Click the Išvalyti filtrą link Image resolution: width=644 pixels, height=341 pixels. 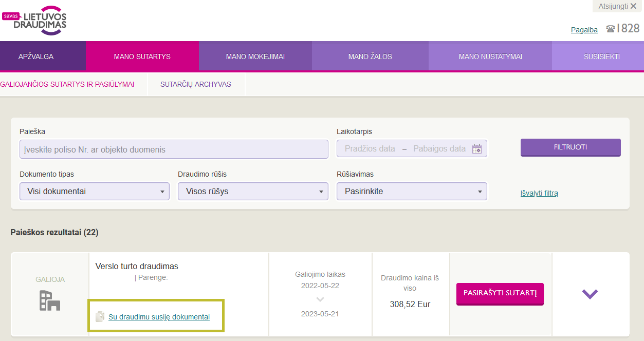[539, 193]
